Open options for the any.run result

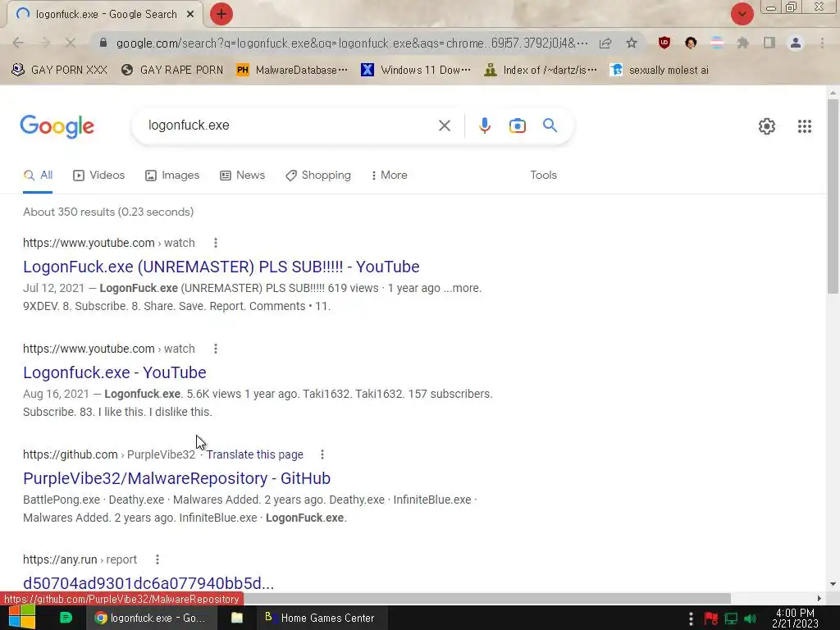157,559
